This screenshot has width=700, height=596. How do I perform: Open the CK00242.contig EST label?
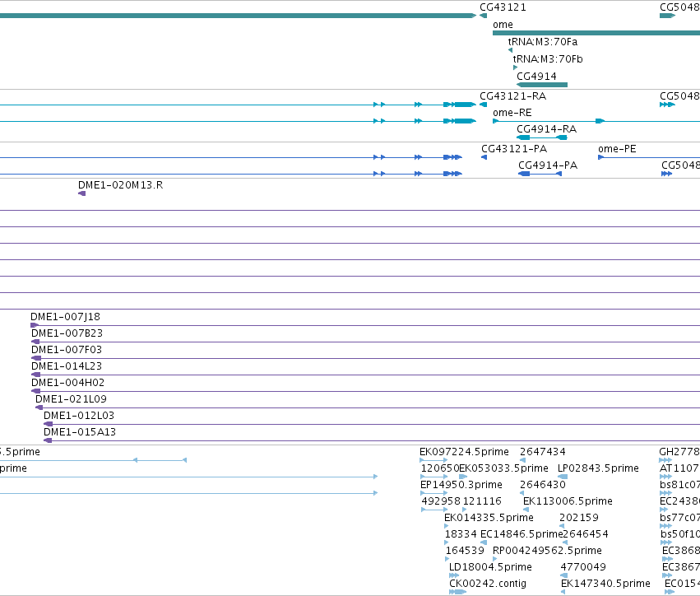[x=488, y=584]
